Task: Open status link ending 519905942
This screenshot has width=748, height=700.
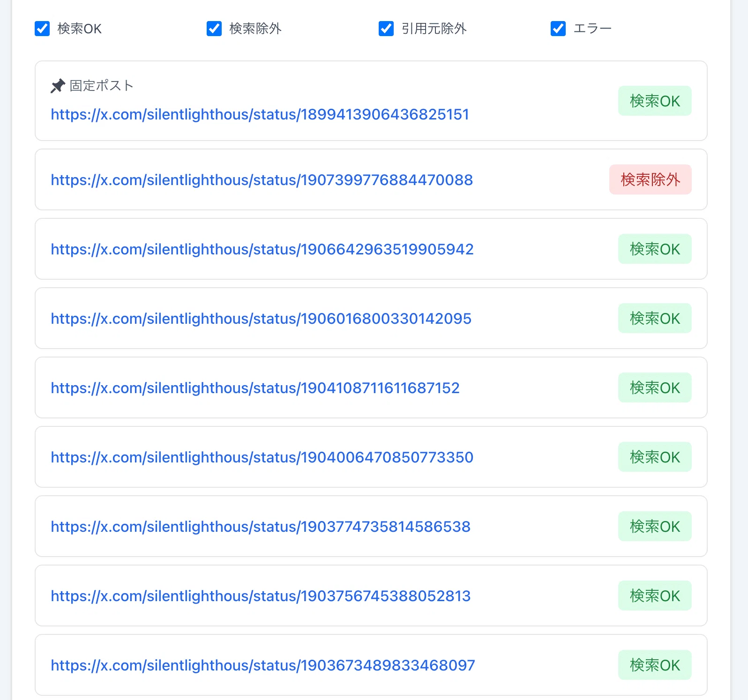Action: [x=262, y=249]
